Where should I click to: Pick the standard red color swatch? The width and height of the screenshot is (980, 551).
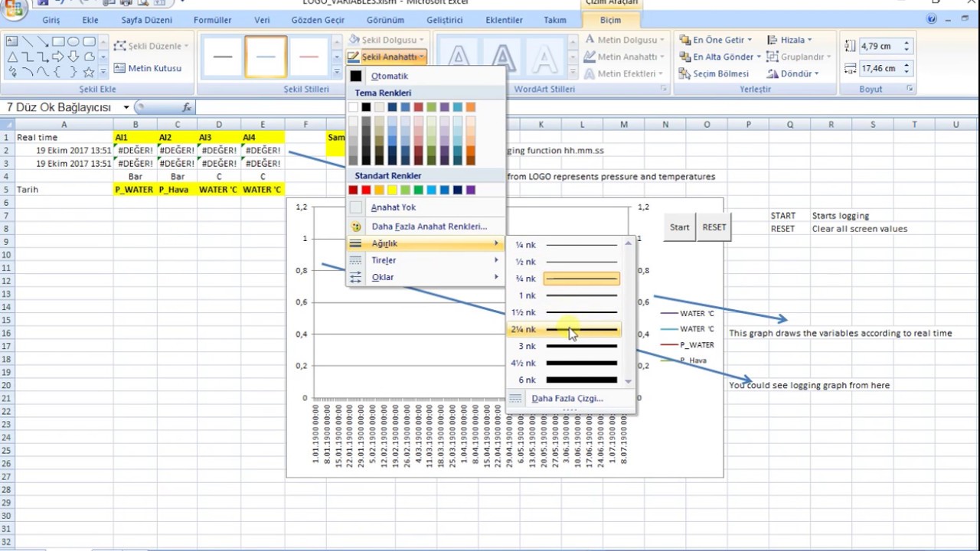point(366,190)
